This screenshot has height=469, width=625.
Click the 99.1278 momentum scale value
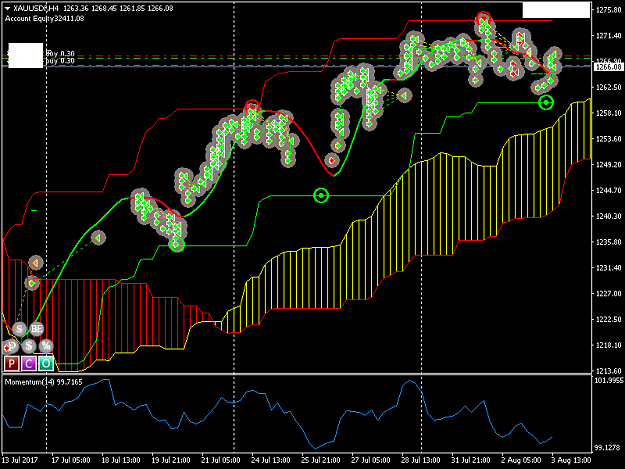tap(607, 448)
